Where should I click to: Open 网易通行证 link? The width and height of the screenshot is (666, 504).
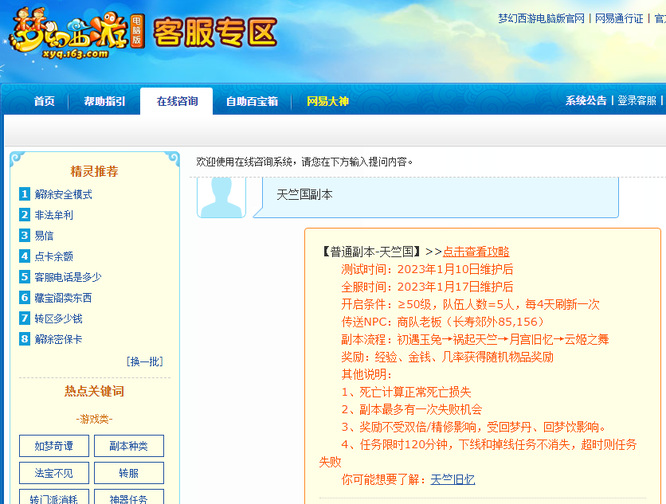(x=619, y=19)
